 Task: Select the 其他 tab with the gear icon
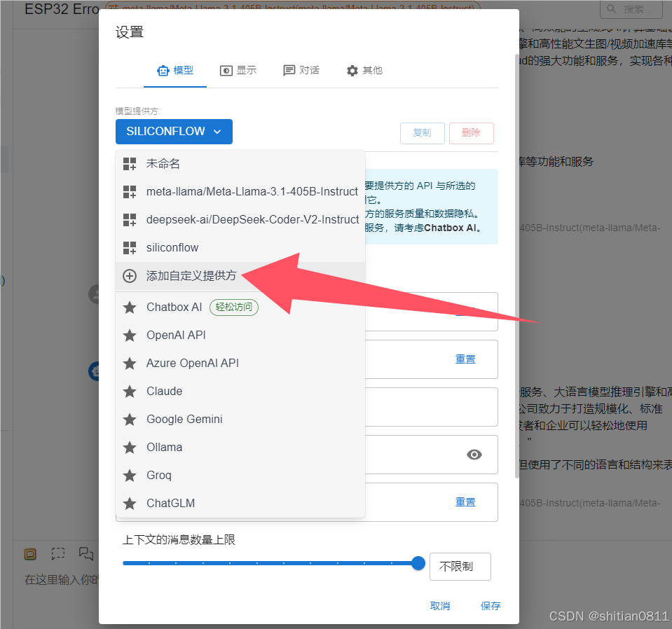[x=364, y=70]
